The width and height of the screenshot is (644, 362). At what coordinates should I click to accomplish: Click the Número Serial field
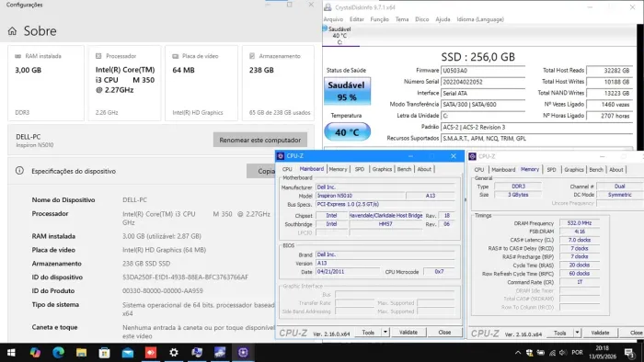[x=483, y=82]
